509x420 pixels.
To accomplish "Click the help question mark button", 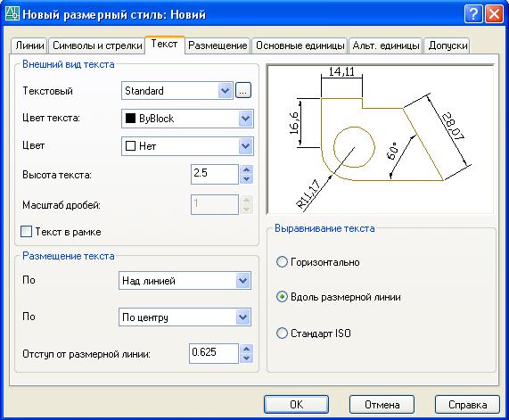I will pos(473,14).
